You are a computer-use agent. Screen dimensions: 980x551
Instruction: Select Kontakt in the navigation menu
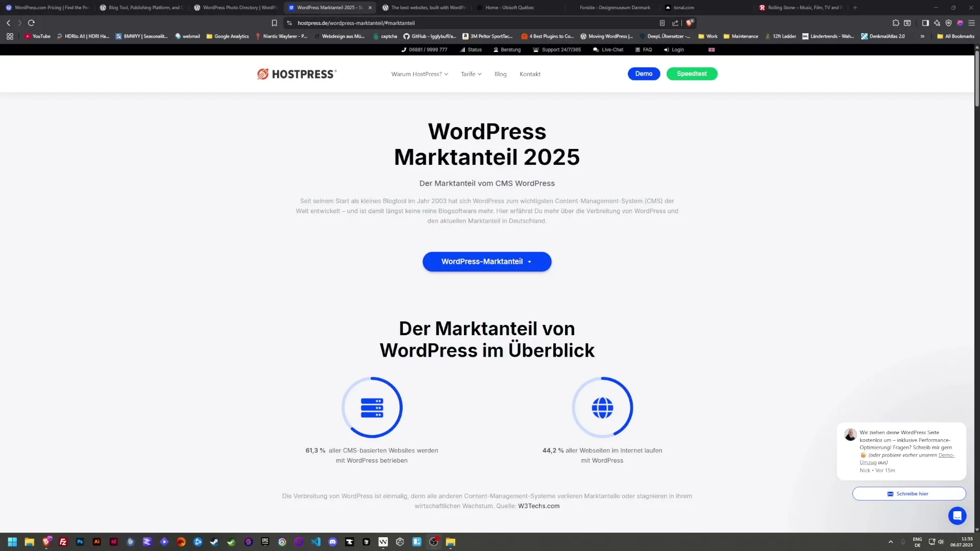[530, 73]
